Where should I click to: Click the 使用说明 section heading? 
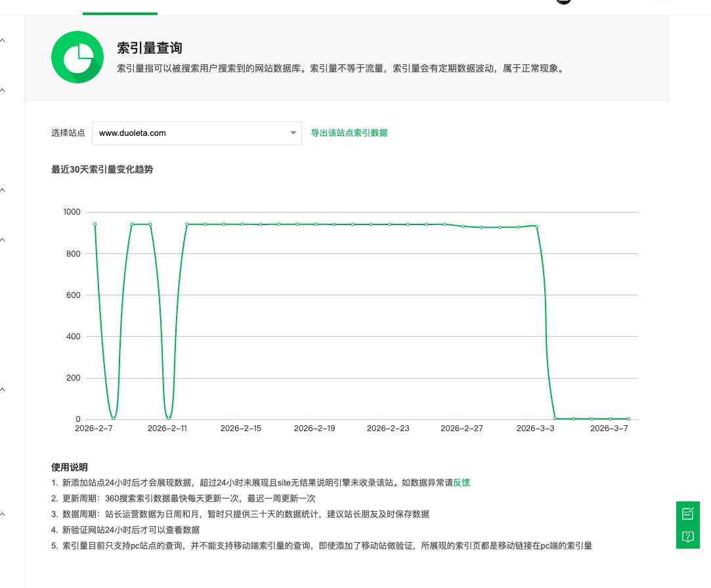(70, 467)
